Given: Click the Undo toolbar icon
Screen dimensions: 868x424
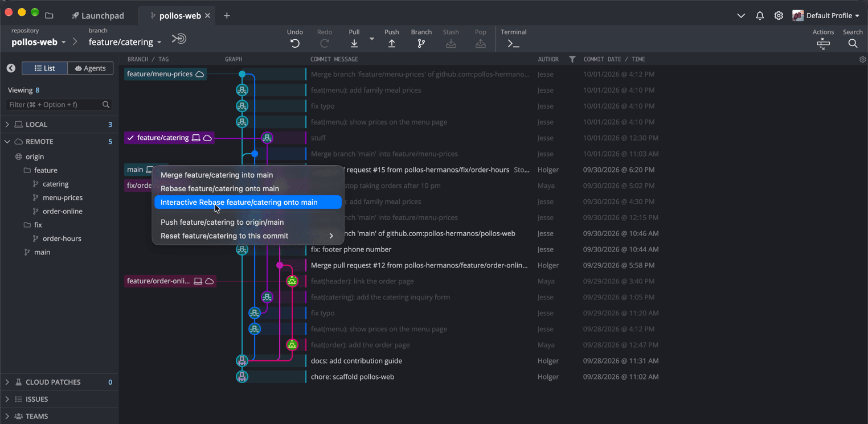Looking at the screenshot, I should pyautogui.click(x=295, y=43).
